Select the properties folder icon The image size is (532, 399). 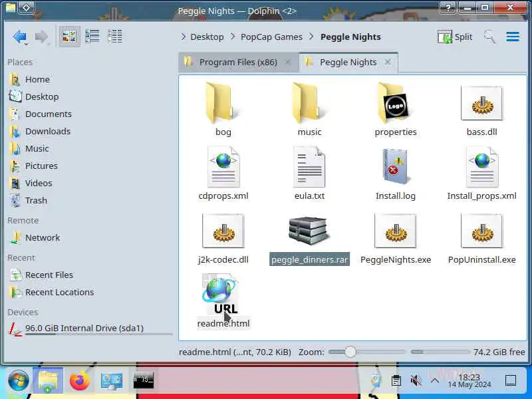395,104
